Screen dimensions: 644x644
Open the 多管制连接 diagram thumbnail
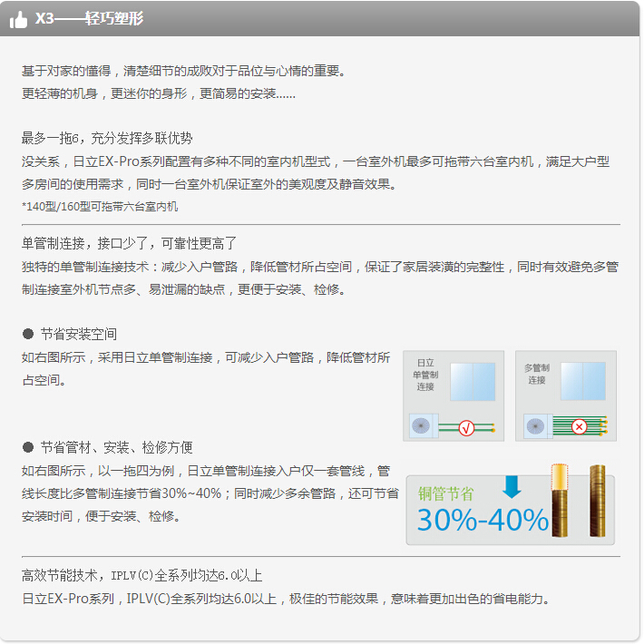[x=566, y=396]
